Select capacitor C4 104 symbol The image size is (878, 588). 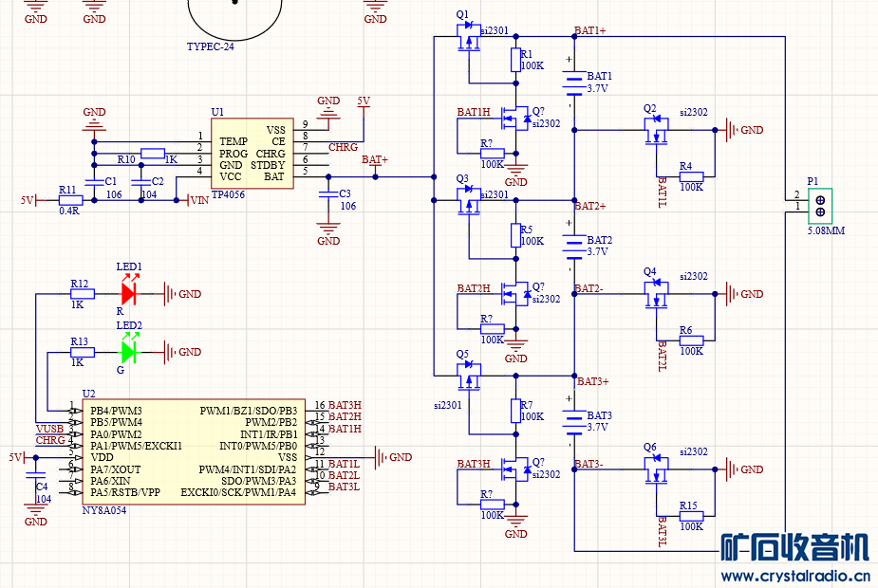(x=35, y=475)
